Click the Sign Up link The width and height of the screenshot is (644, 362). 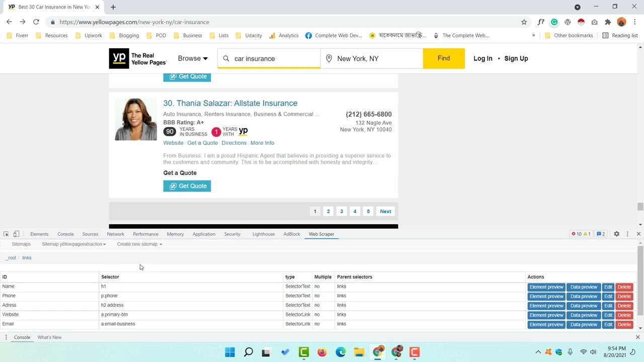pyautogui.click(x=516, y=59)
